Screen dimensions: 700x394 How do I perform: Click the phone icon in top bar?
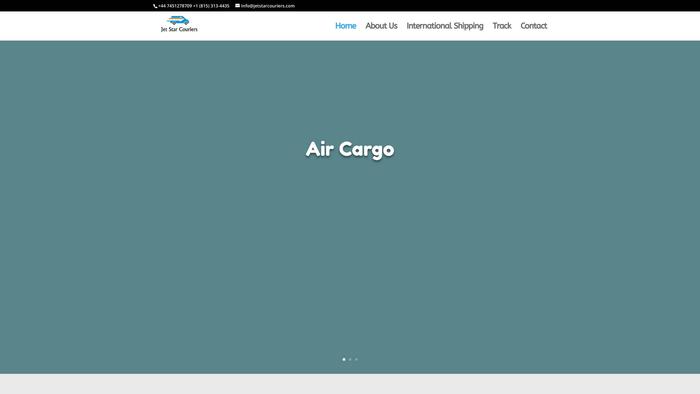tap(155, 6)
